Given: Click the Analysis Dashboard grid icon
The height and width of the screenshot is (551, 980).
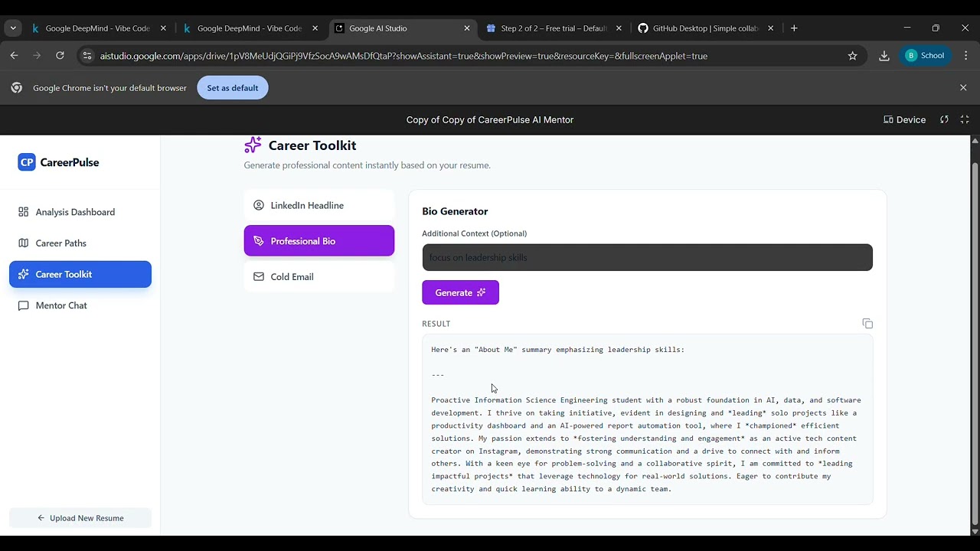Looking at the screenshot, I should tap(23, 212).
